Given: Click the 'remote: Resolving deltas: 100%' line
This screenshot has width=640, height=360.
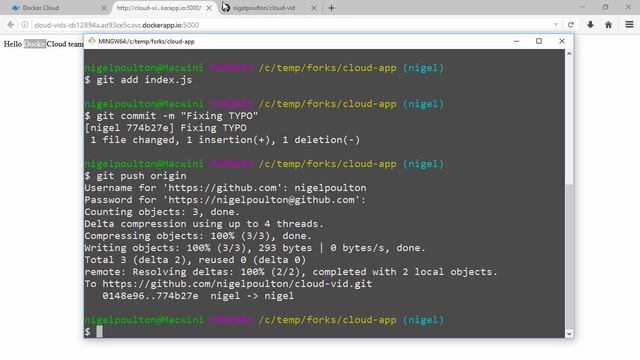Looking at the screenshot, I should 291,272.
